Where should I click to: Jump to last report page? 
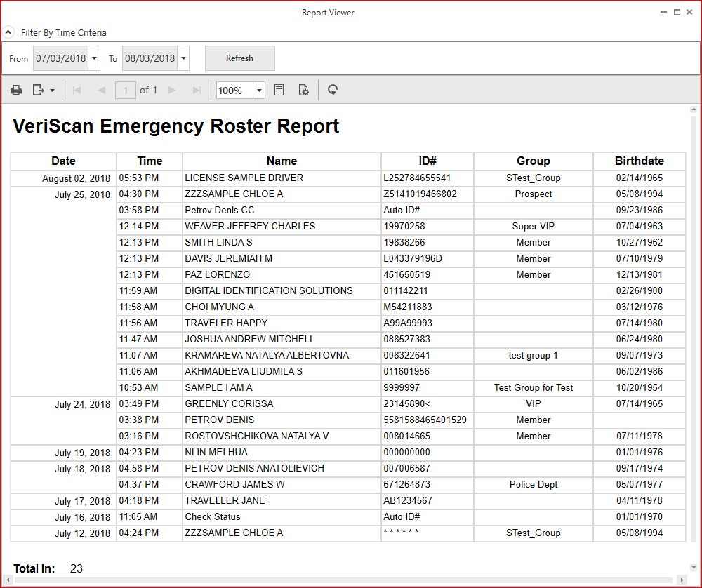click(197, 91)
